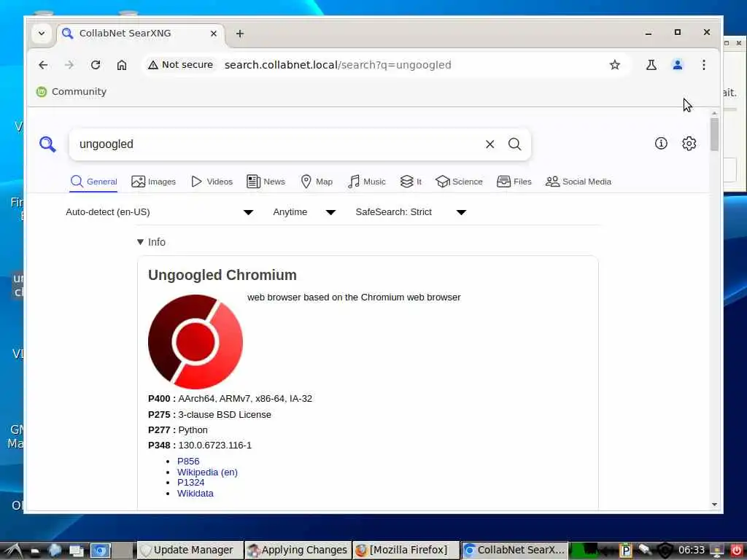Image resolution: width=747 pixels, height=560 pixels.
Task: Click the Ungoogled Chromium heading
Action: click(x=222, y=275)
